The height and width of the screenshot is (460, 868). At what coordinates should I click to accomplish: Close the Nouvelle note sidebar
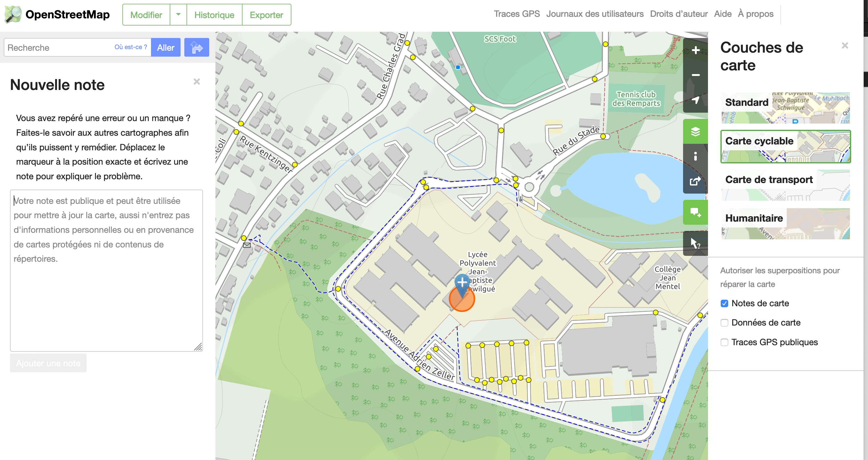pyautogui.click(x=197, y=82)
